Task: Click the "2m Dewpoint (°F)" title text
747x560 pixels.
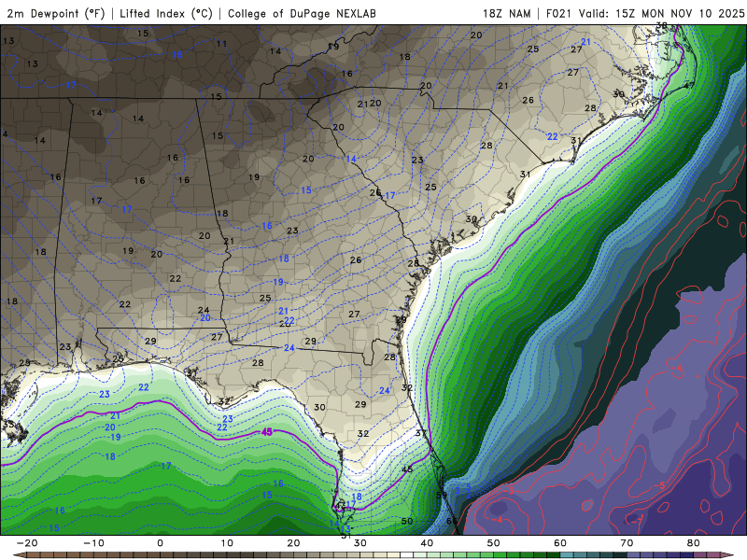Action: click(56, 13)
